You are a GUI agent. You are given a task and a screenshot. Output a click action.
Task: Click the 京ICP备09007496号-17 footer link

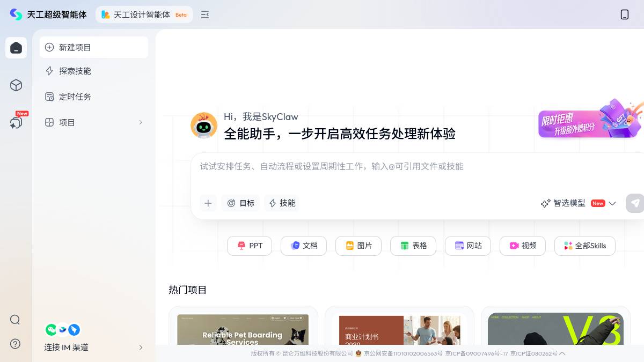[477, 353]
